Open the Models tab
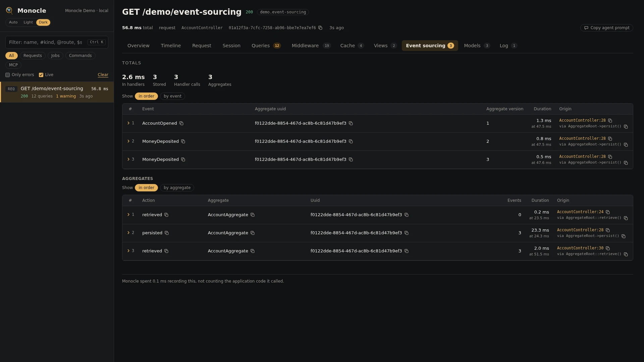The width and height of the screenshot is (644, 362). 477,46
